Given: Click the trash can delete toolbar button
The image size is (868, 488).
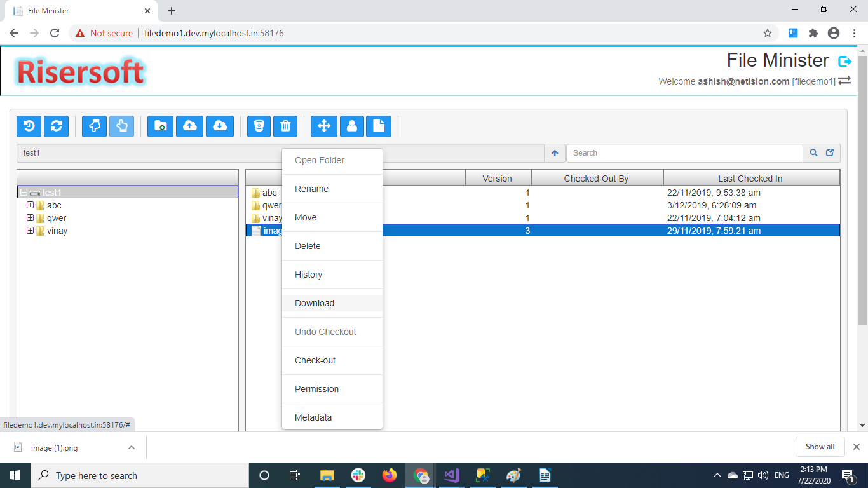Looking at the screenshot, I should click(285, 126).
